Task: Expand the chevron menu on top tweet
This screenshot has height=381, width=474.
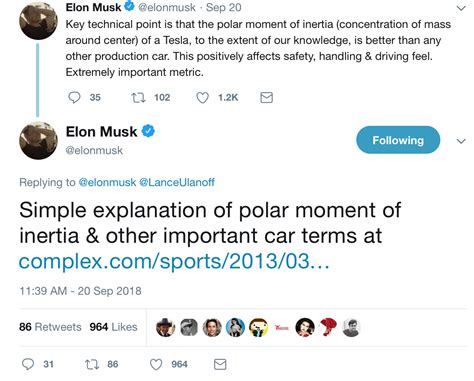Action: [461, 8]
